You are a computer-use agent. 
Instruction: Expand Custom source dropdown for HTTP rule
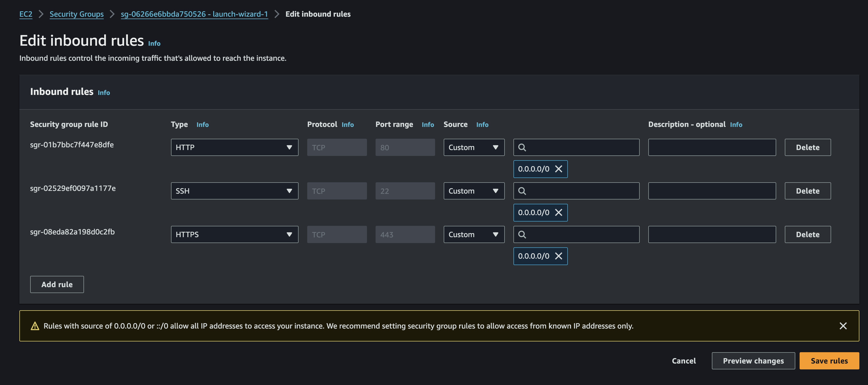point(473,147)
